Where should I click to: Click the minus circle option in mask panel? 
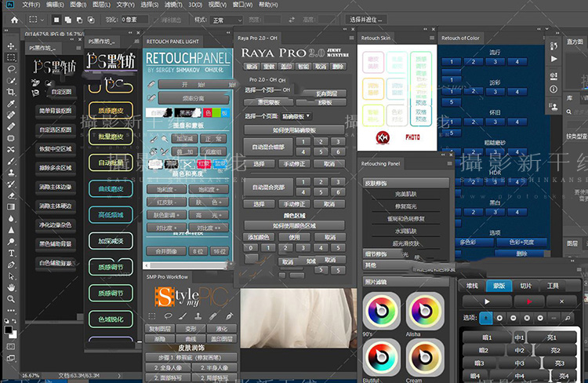(x=513, y=318)
